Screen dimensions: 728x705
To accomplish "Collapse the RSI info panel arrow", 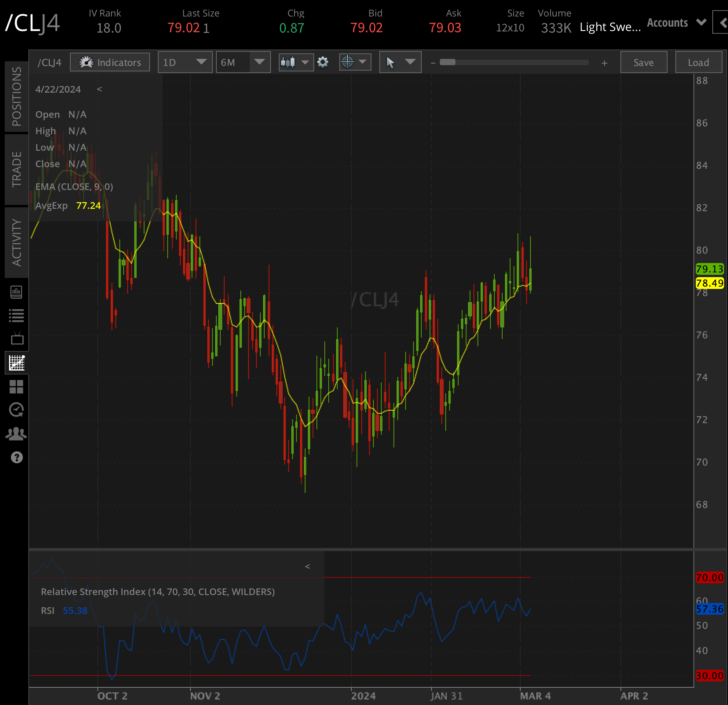I will [307, 566].
